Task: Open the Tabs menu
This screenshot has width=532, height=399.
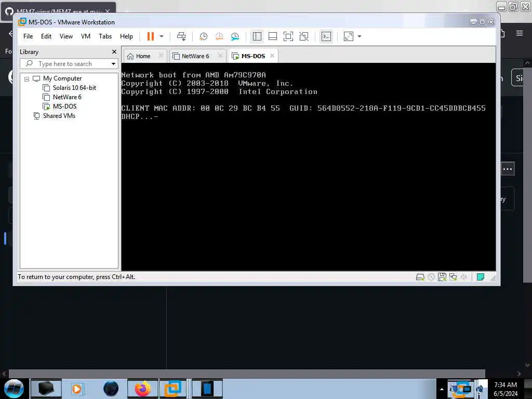Action: pos(105,36)
